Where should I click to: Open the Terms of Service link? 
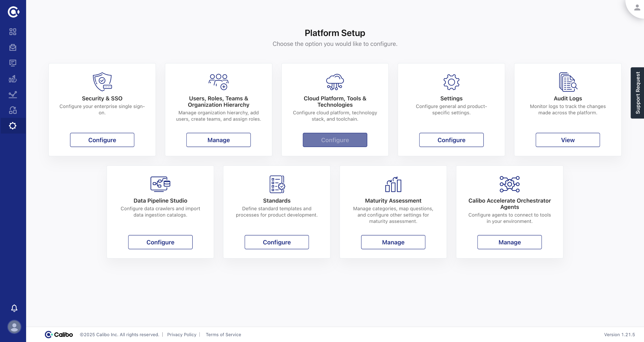[x=223, y=334]
